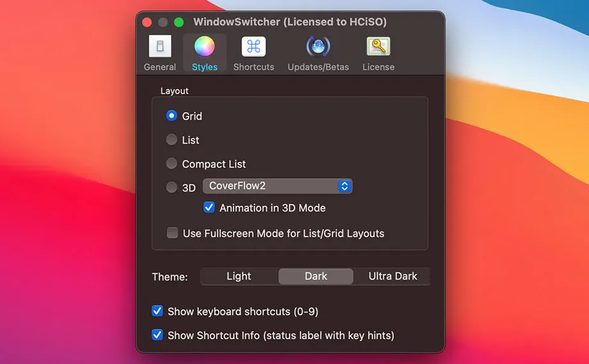Click the Styles color wheel icon

(204, 47)
